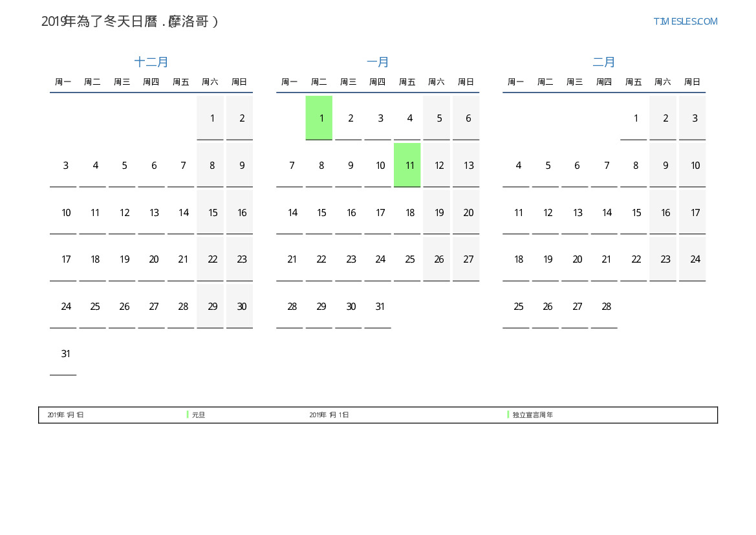Select Saturday December 1 in 十二月
This screenshot has height=535, width=756.
pos(212,118)
